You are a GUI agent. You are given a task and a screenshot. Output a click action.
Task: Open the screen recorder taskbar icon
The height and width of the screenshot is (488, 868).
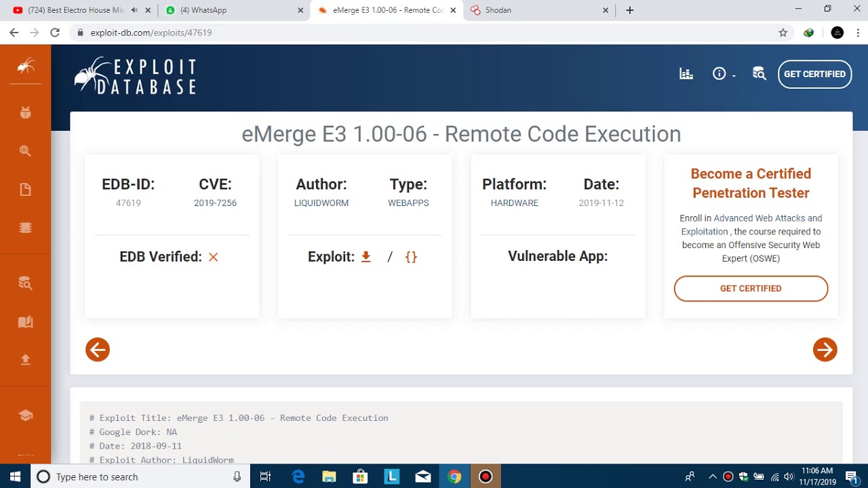(486, 476)
